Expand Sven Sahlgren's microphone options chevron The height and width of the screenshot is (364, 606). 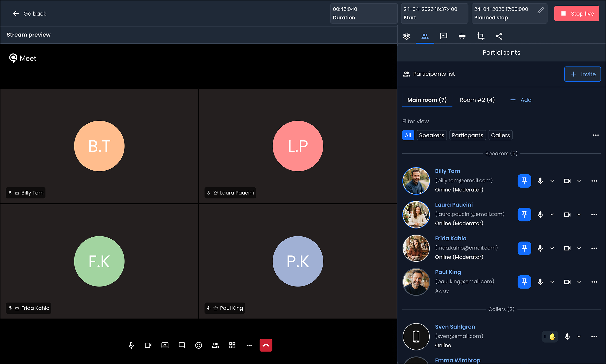pyautogui.click(x=579, y=337)
